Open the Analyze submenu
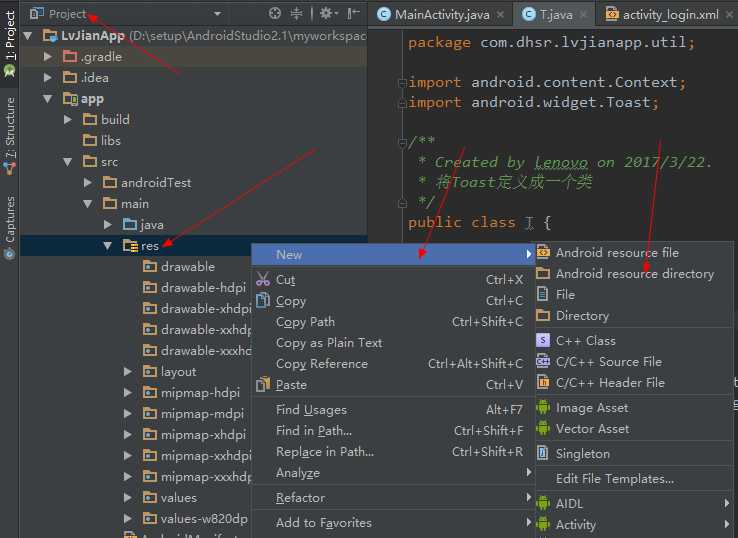This screenshot has width=738, height=538. coord(393,473)
